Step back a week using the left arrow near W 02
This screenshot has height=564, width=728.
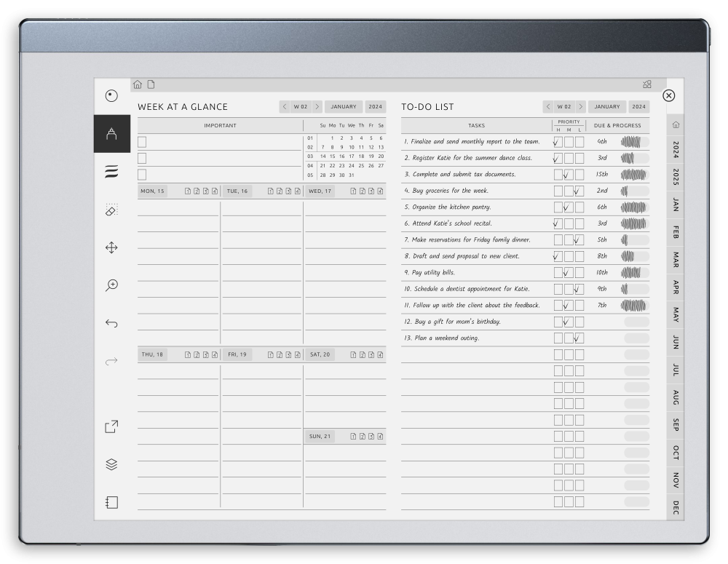284,106
